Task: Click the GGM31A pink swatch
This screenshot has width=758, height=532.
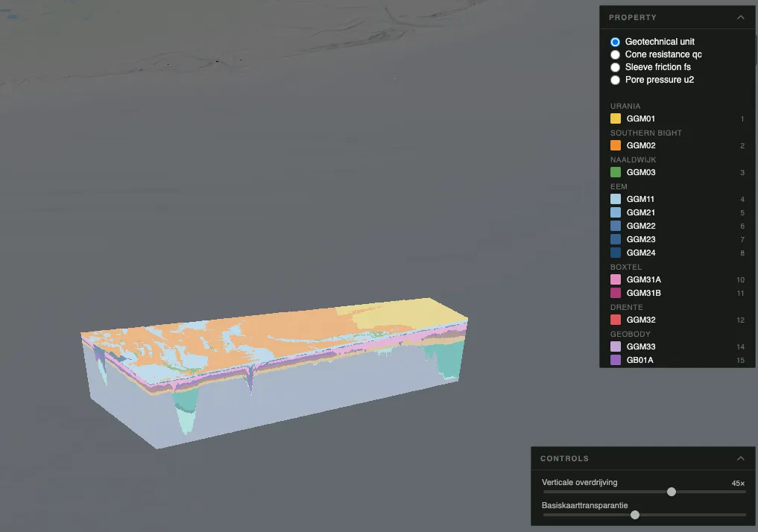Action: pyautogui.click(x=616, y=279)
